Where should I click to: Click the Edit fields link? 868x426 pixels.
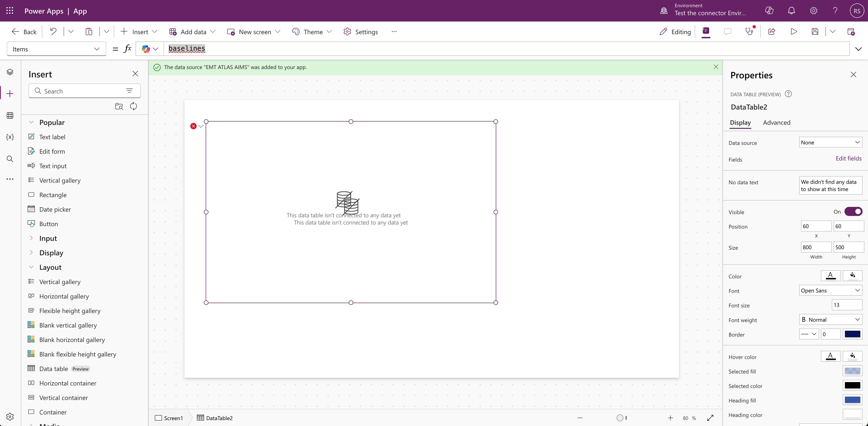(848, 158)
